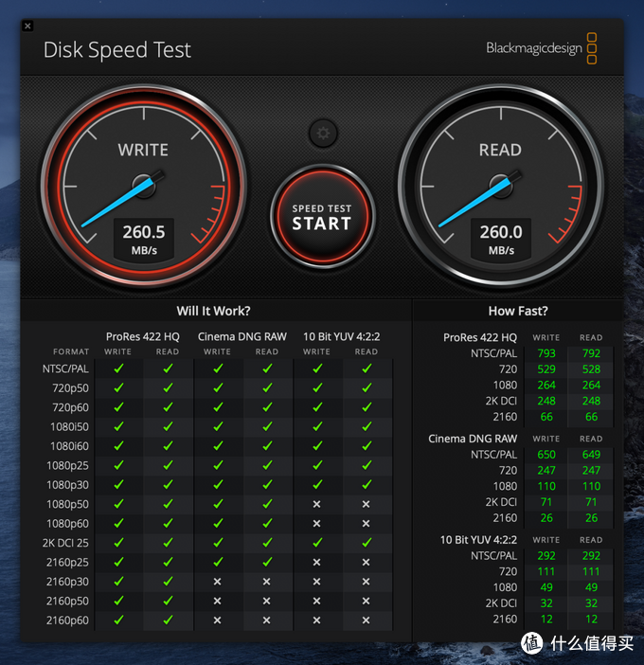Click 10 Bit YUV read cross for 2160p25

366,563
